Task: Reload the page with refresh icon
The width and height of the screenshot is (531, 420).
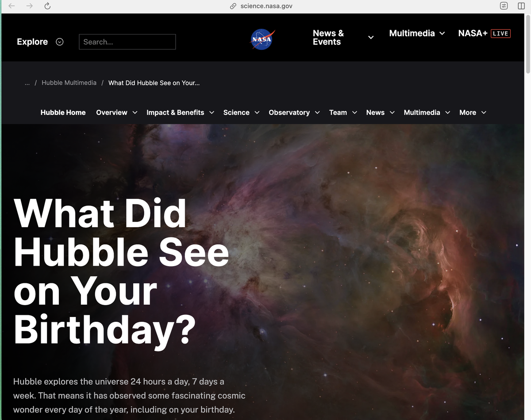Action: (47, 6)
